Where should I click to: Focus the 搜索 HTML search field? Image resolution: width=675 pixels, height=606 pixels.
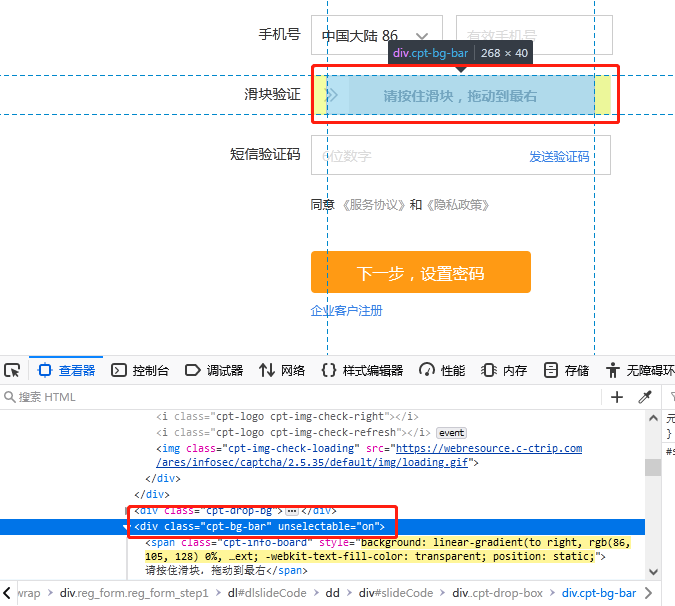click(x=301, y=397)
